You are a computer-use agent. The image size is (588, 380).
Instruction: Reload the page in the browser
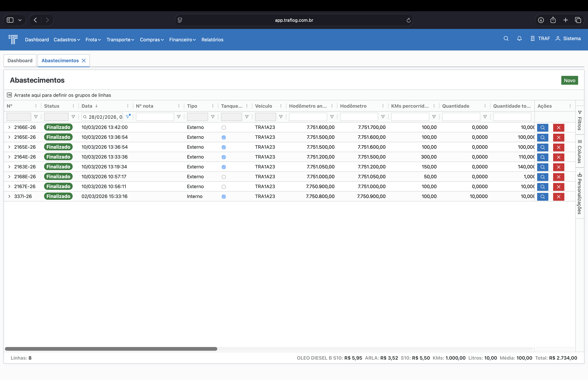click(408, 20)
